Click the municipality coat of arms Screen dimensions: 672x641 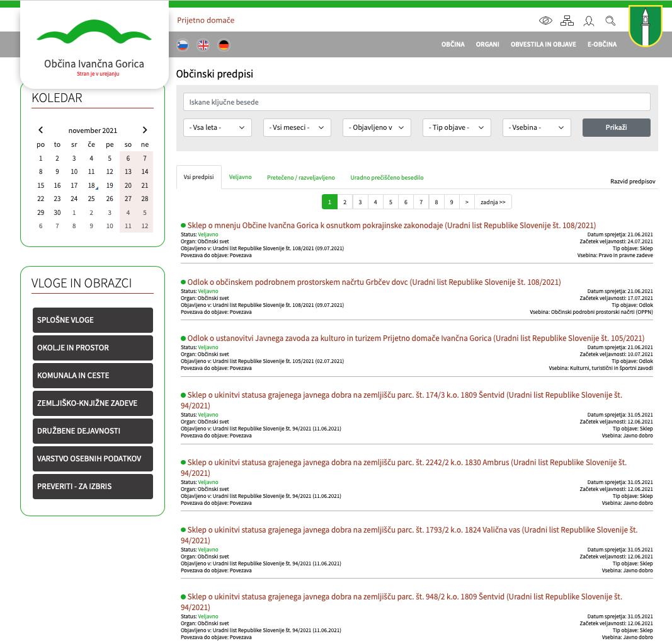click(645, 26)
